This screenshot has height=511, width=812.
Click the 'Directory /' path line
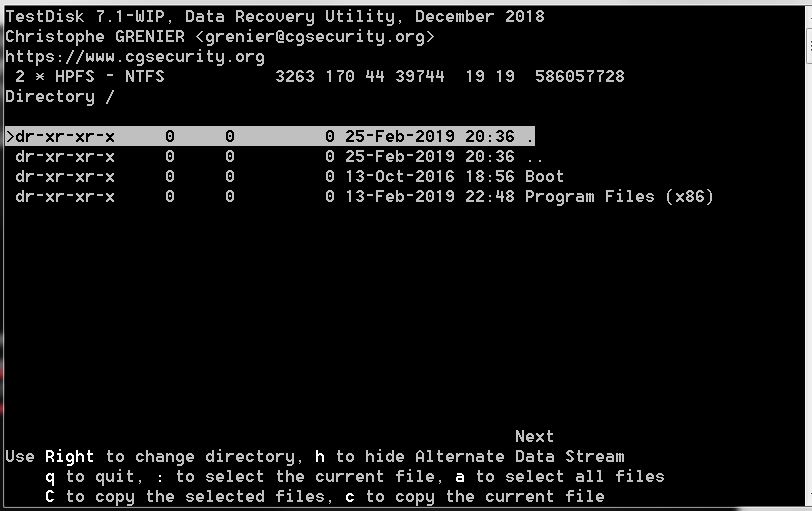tap(59, 97)
